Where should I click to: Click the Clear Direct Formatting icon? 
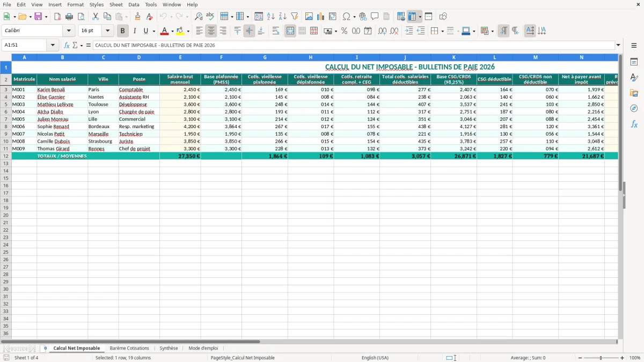coord(150,17)
